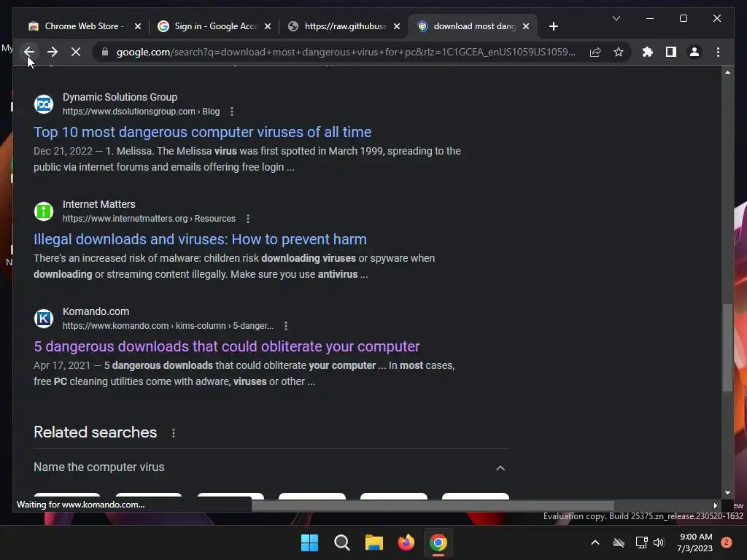Stop loading the page with the X button
This screenshot has width=747, height=560.
[x=76, y=52]
